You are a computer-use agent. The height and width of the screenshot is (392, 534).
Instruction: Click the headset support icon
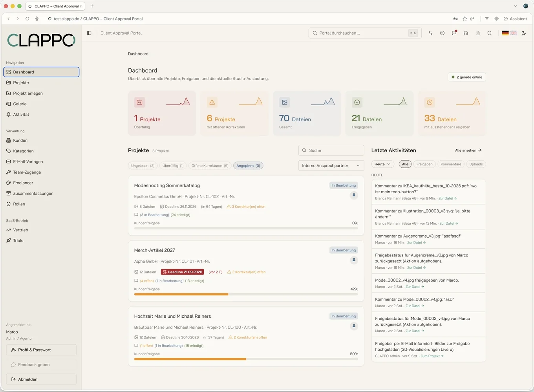466,33
